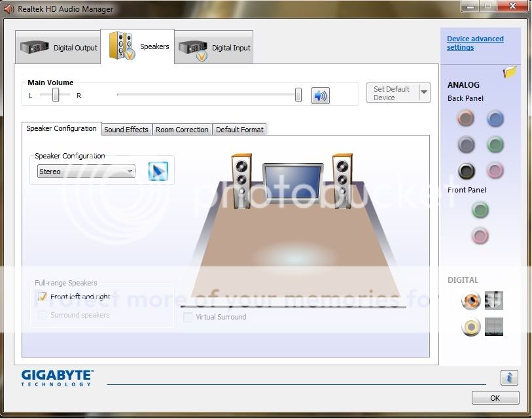Click the left speaker in room diagram

pos(241,181)
